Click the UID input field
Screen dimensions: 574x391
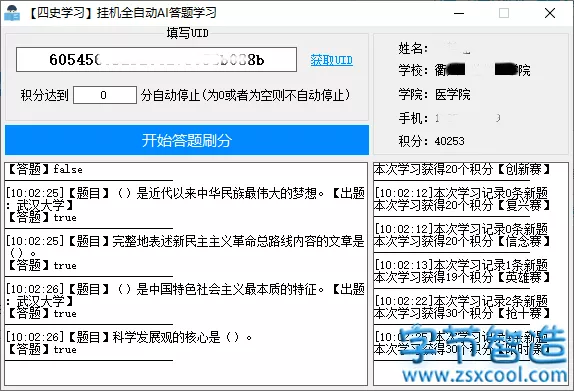pyautogui.click(x=156, y=59)
